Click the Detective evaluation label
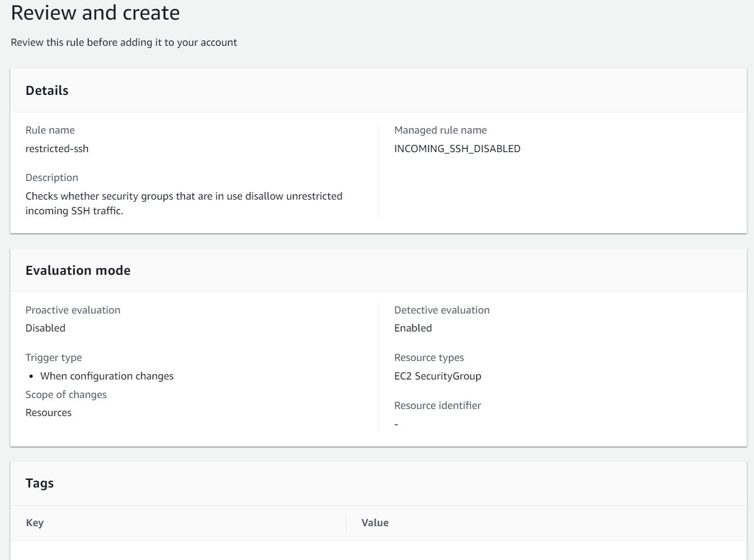The image size is (754, 560). pyautogui.click(x=441, y=310)
